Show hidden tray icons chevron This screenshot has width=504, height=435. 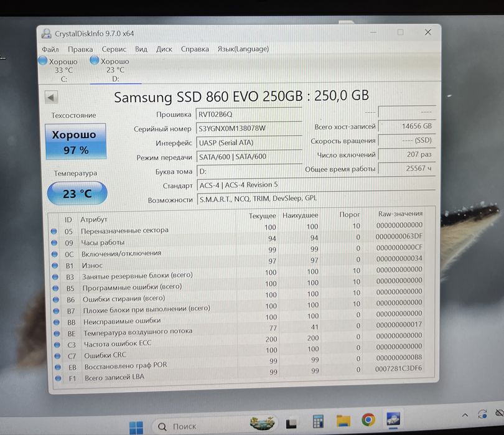465,415
